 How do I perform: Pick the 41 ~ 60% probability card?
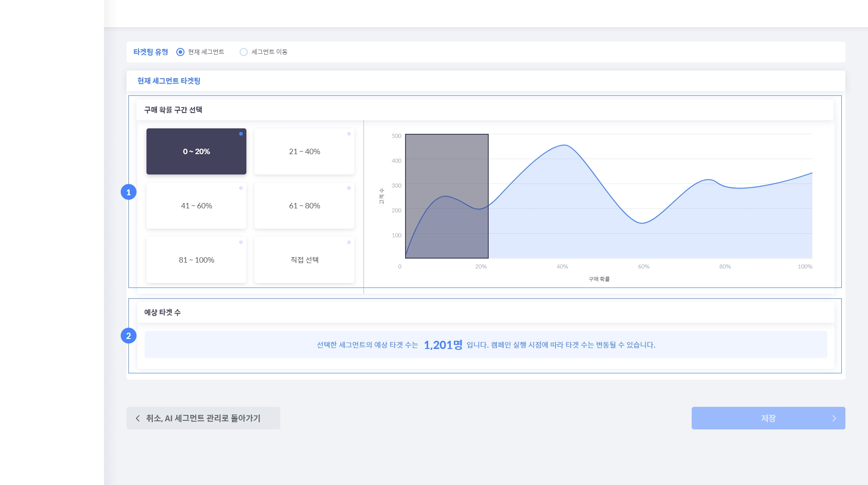[196, 206]
